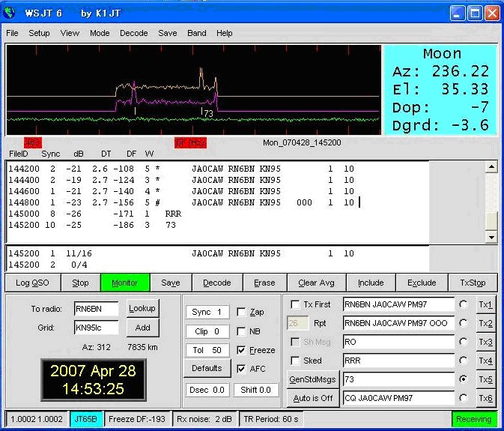Select the Tx6 CQ radio button
504x431 pixels.
[463, 398]
